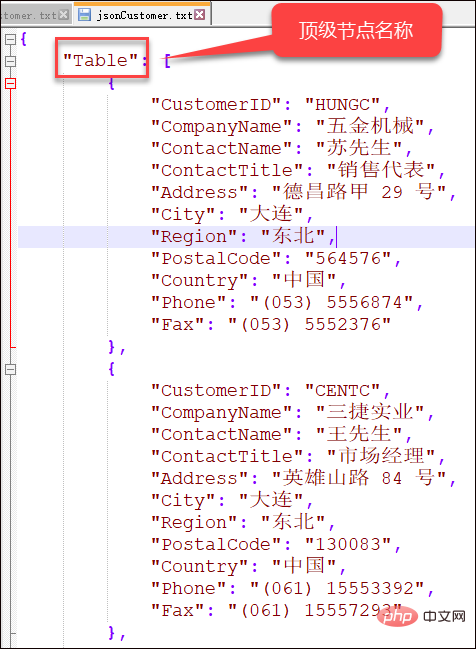Switch to the jsonCustomer.txt tab

pos(142,15)
